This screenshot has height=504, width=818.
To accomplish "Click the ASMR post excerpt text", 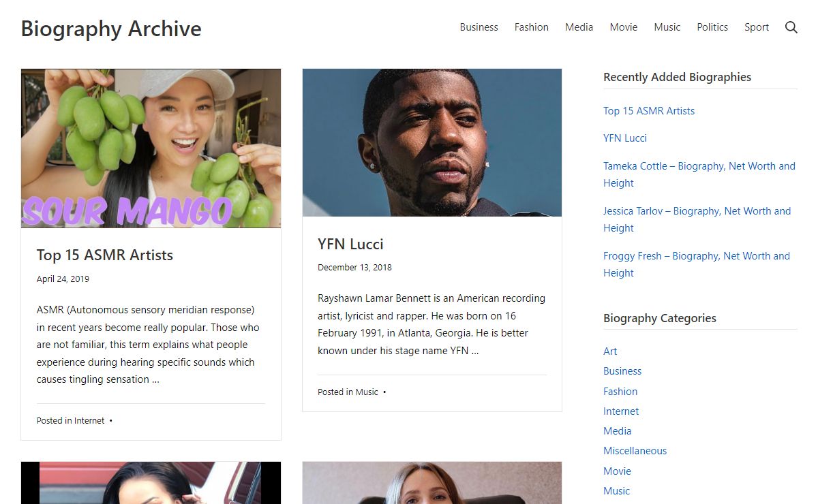I will coord(148,345).
